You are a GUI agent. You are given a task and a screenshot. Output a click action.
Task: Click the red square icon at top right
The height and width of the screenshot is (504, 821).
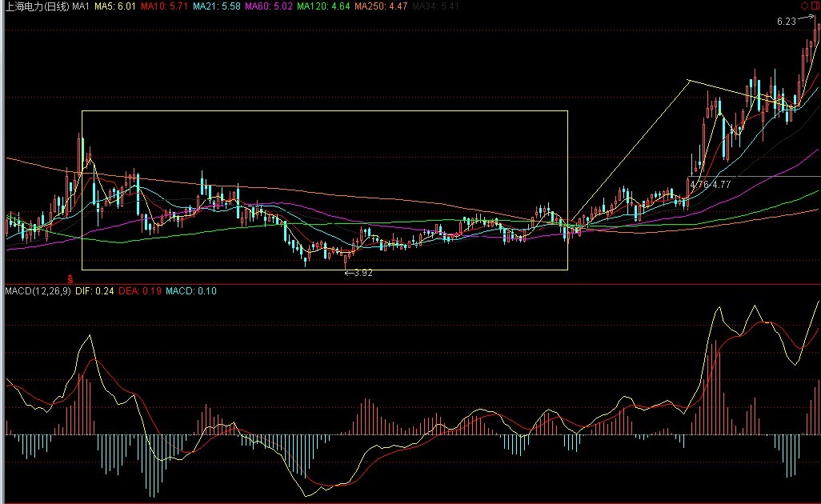[815, 6]
